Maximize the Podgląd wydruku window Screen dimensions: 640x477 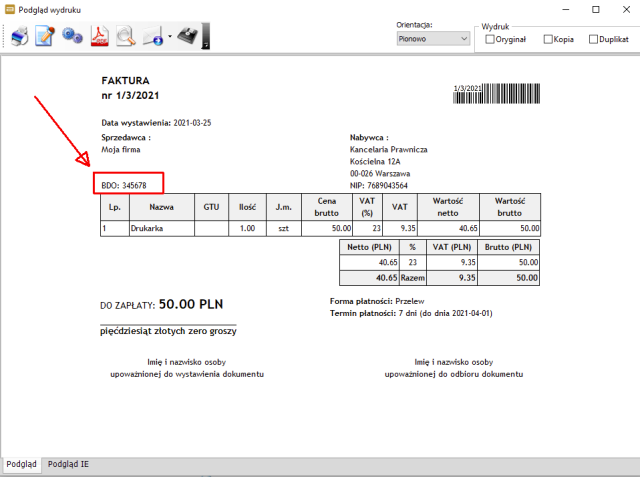click(596, 9)
